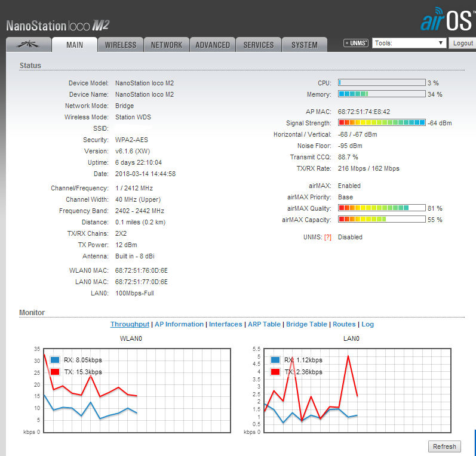Screen dimensions: 476x456
Task: Click the LAN0 MAC value 68:72:51:77:0D:6E
Action: (141, 282)
